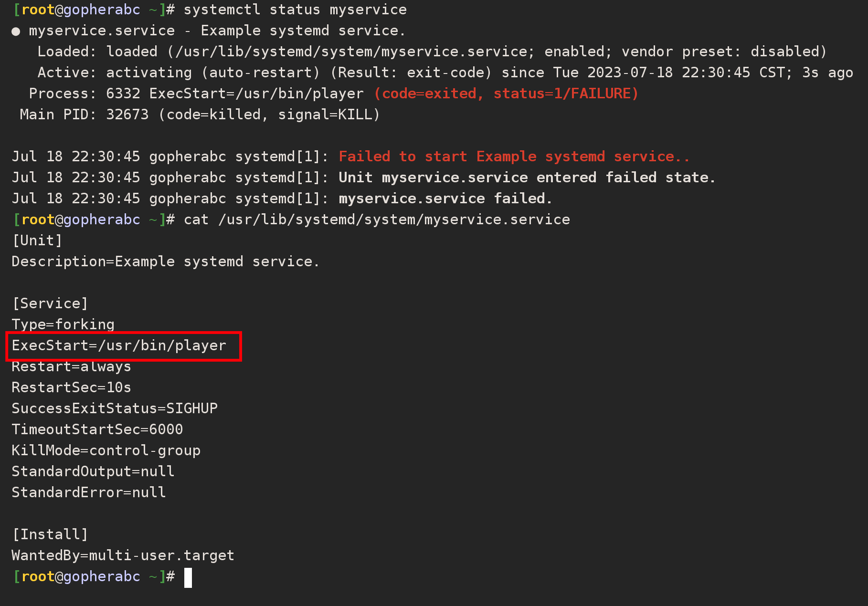Click the highlighted ExecStart=/usr/bin/player line
Viewport: 868px width, 606px height.
[119, 345]
